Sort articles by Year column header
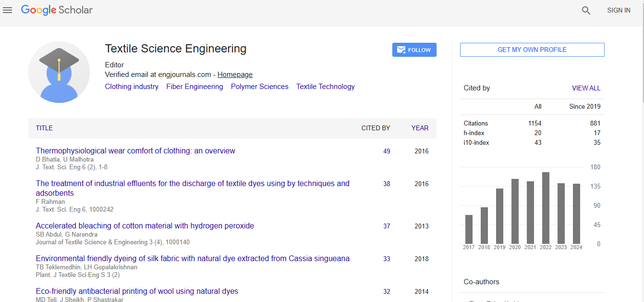Image resolution: width=644 pixels, height=302 pixels. click(x=420, y=128)
